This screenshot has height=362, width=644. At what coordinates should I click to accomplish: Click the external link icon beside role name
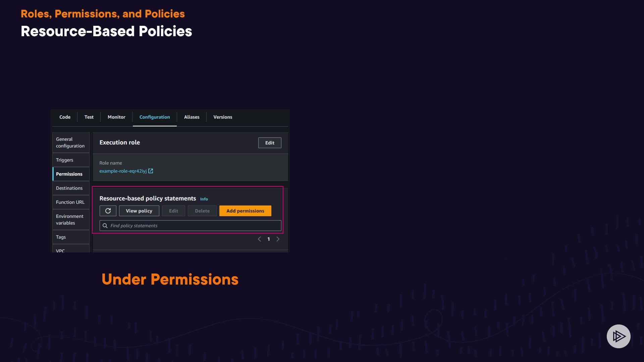tap(151, 171)
